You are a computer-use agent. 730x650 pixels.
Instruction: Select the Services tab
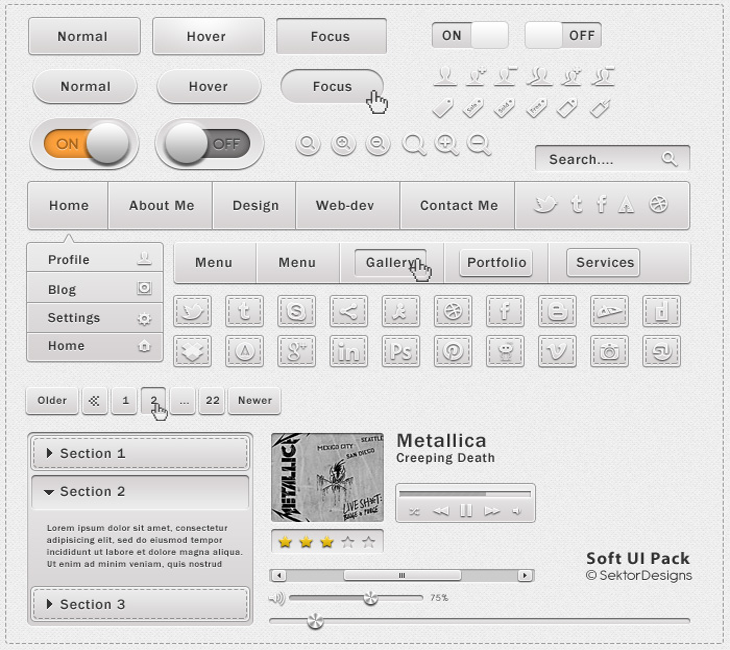coord(604,263)
